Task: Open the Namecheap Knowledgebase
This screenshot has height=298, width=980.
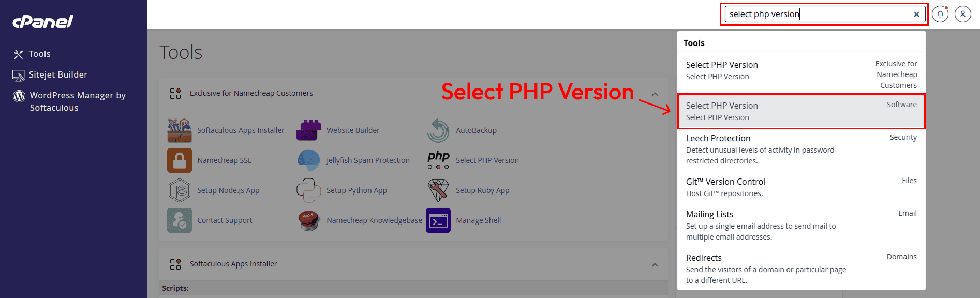Action: [374, 220]
